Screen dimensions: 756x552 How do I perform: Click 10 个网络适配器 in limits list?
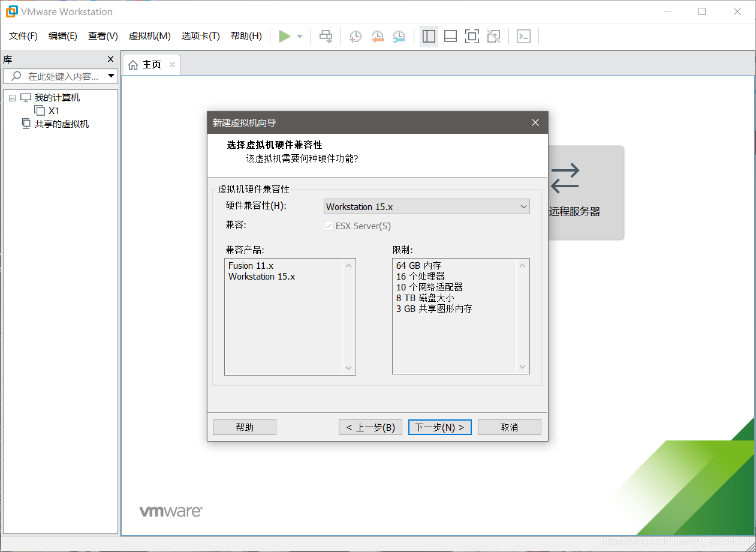(429, 287)
